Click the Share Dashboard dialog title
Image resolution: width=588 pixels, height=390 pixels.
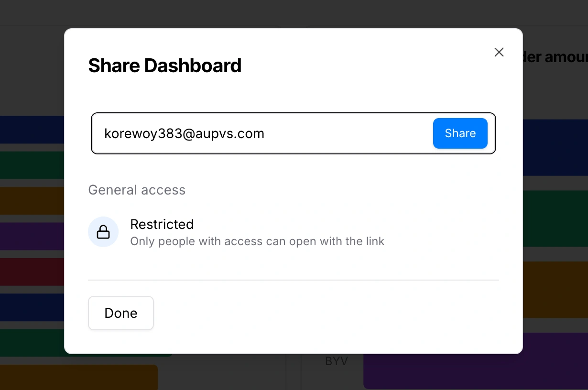click(165, 65)
